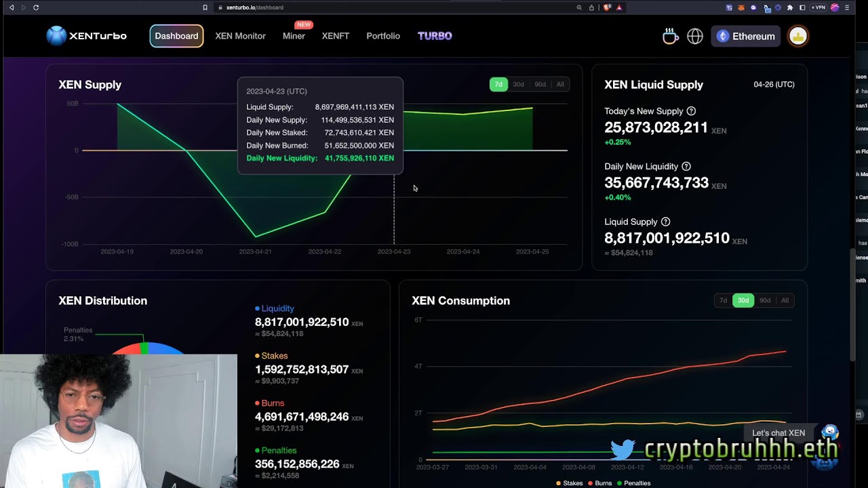Open Brave Rewards triangle icon
868x488 pixels.
tap(619, 7)
